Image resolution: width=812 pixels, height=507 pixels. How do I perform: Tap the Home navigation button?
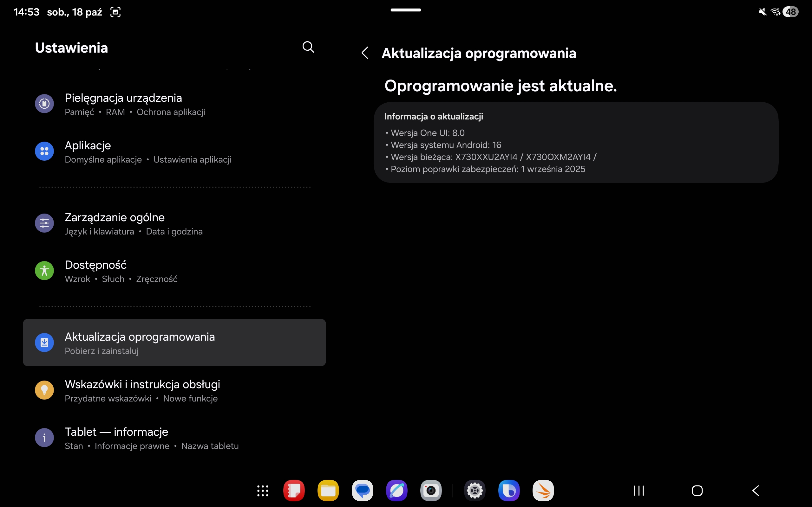point(697,491)
